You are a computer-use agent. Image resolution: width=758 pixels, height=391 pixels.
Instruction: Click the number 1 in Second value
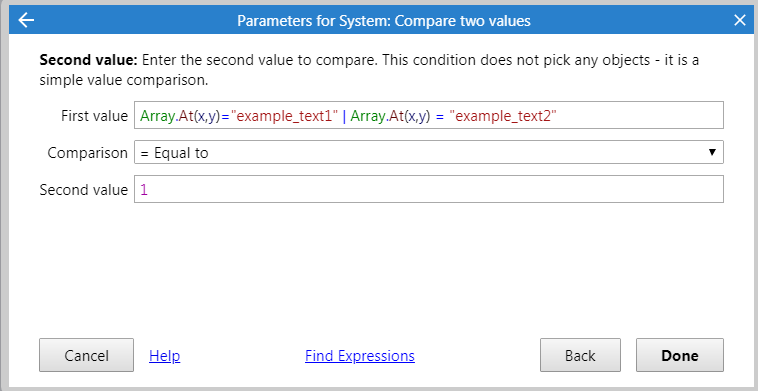coord(144,190)
